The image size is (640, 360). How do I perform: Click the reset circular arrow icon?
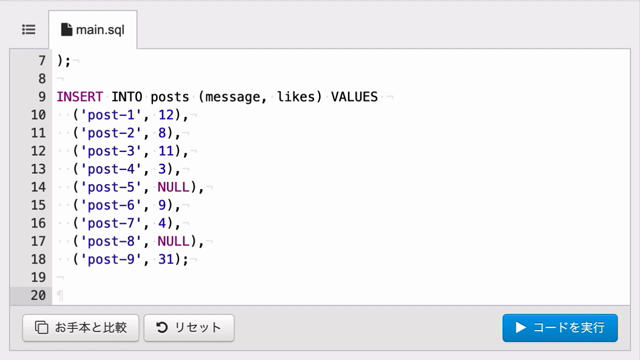click(x=162, y=327)
